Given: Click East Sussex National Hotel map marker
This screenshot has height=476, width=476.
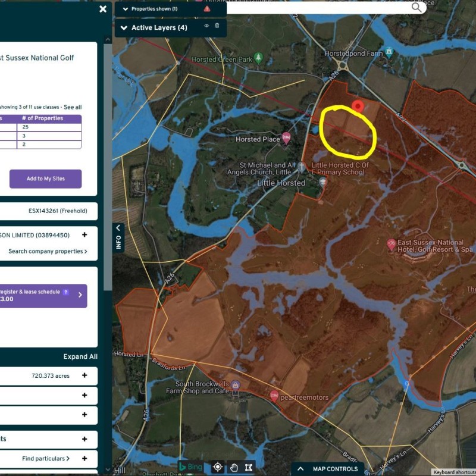Looking at the screenshot, I should tap(392, 244).
